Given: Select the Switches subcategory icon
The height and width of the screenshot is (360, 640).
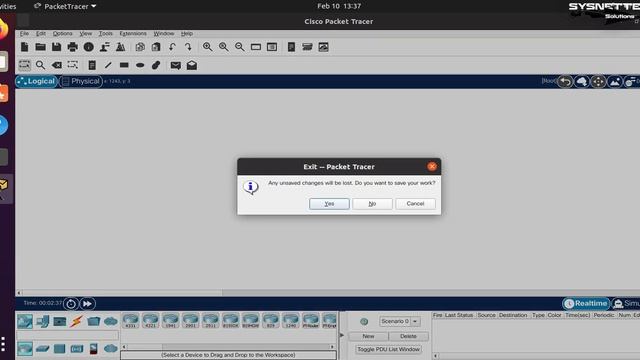Looking at the screenshot, I should 42,349.
